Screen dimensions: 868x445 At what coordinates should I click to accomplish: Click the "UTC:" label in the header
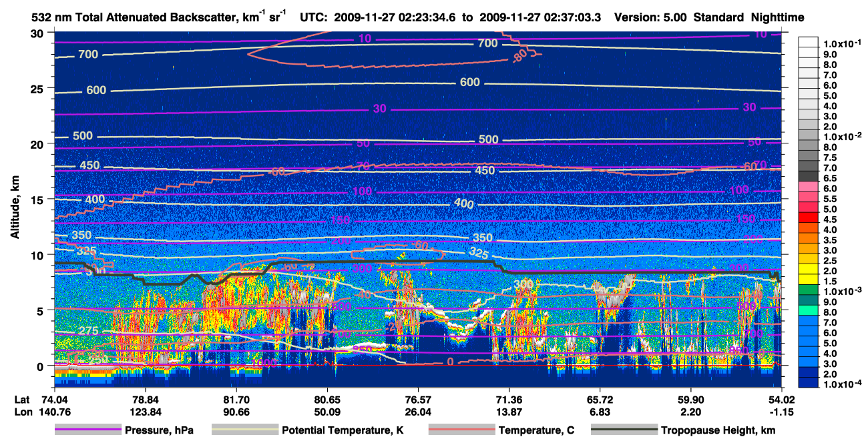click(x=314, y=17)
